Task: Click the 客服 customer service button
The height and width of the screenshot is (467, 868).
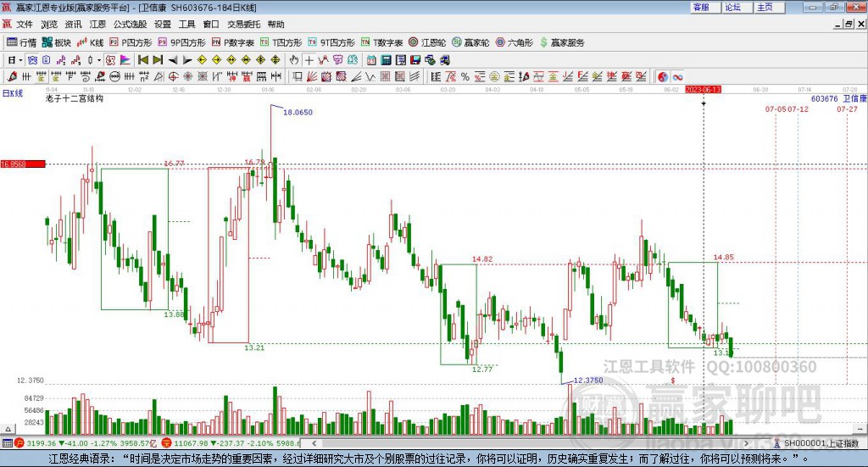Action: pos(701,8)
